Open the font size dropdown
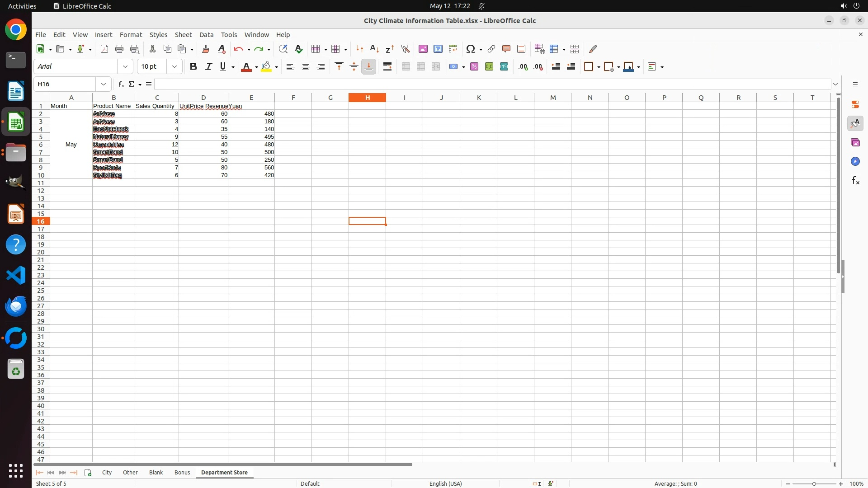This screenshot has height=488, width=868. [175, 67]
